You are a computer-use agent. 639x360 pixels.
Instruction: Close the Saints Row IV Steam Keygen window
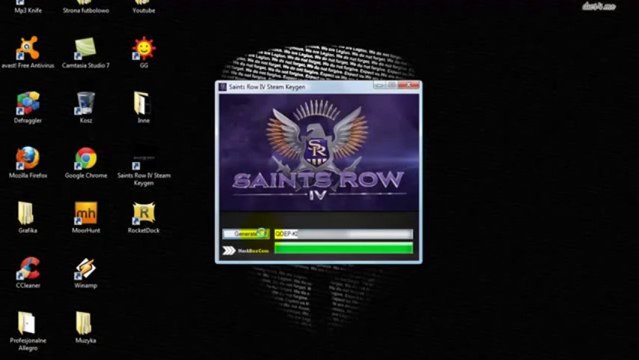409,85
